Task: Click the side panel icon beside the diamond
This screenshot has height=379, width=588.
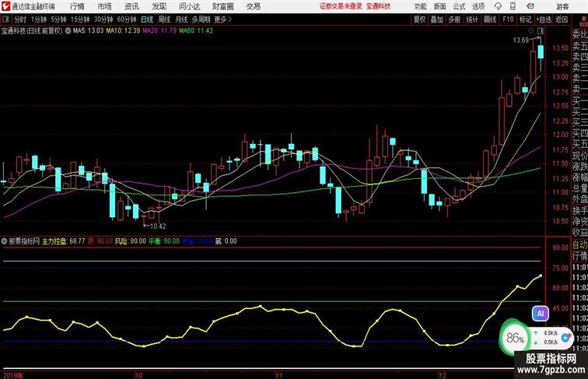Action: (x=541, y=31)
